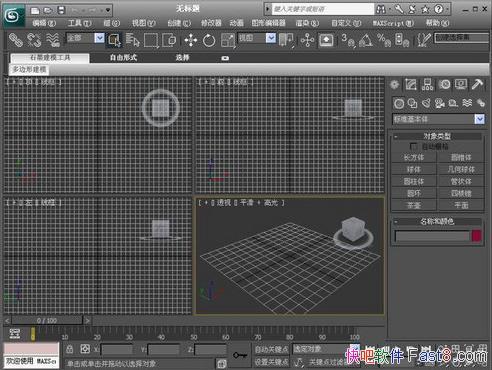Click the Open File icon in quick access toolbar
492x370 pixels.
(48, 10)
